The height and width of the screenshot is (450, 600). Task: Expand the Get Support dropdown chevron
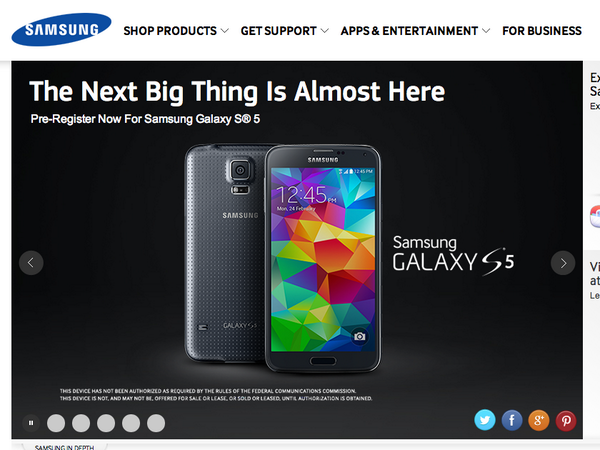324,31
